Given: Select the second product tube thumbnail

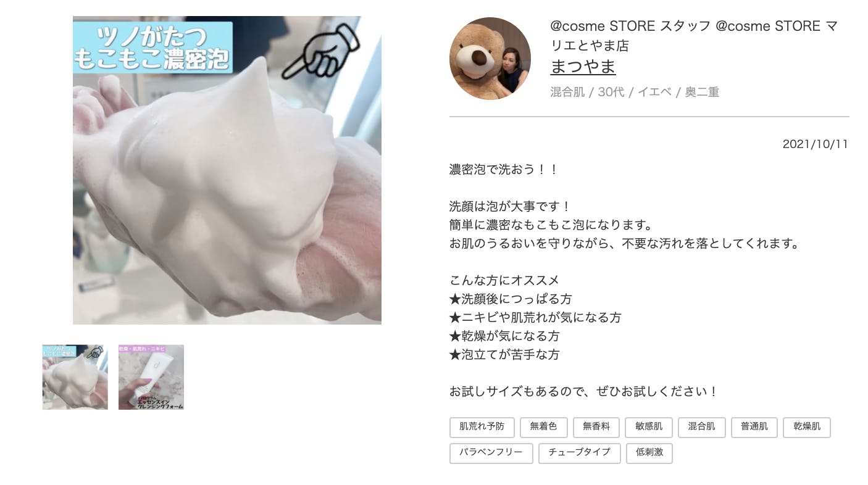Looking at the screenshot, I should pos(151,377).
